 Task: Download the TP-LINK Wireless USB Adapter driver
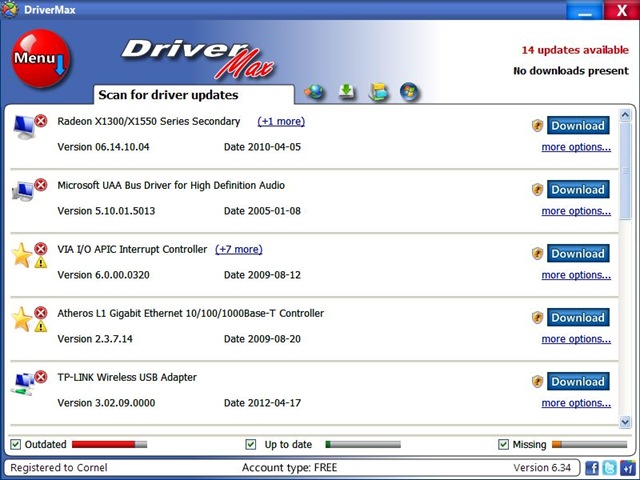pyautogui.click(x=578, y=382)
